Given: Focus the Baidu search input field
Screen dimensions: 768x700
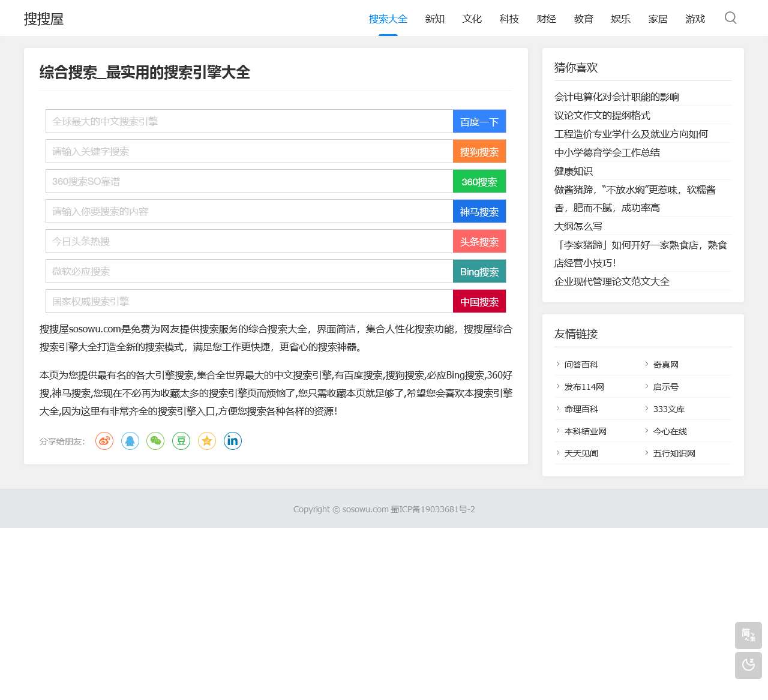Looking at the screenshot, I should (x=249, y=121).
